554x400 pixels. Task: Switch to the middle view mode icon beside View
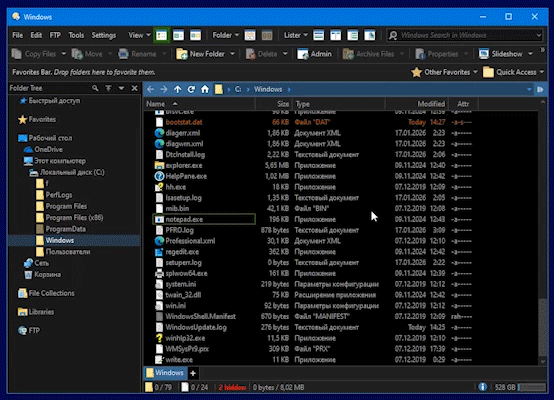[178, 35]
